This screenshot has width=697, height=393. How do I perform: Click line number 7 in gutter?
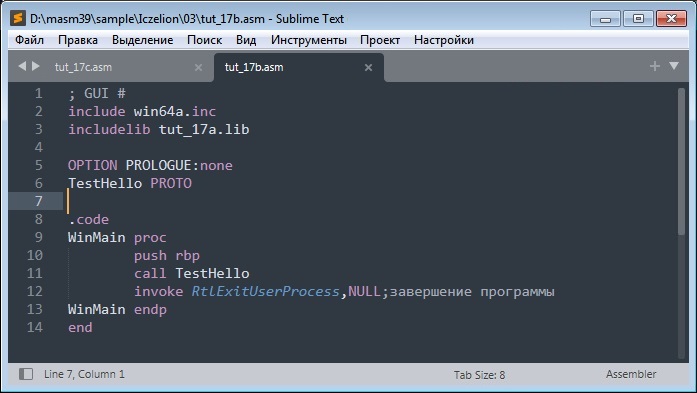click(x=38, y=201)
